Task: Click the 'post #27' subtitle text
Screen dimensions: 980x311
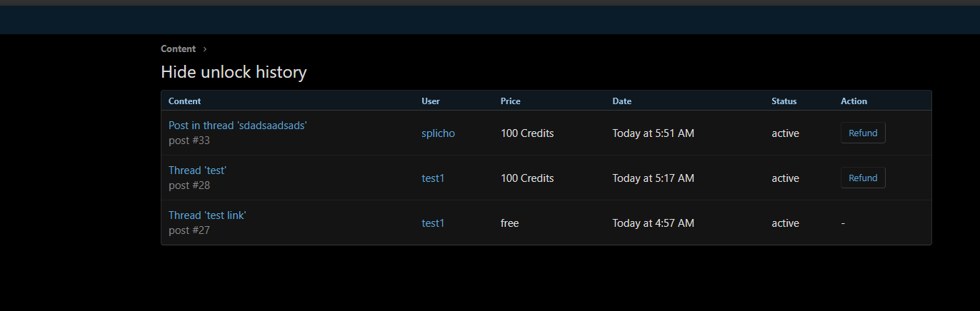Action: click(x=189, y=230)
